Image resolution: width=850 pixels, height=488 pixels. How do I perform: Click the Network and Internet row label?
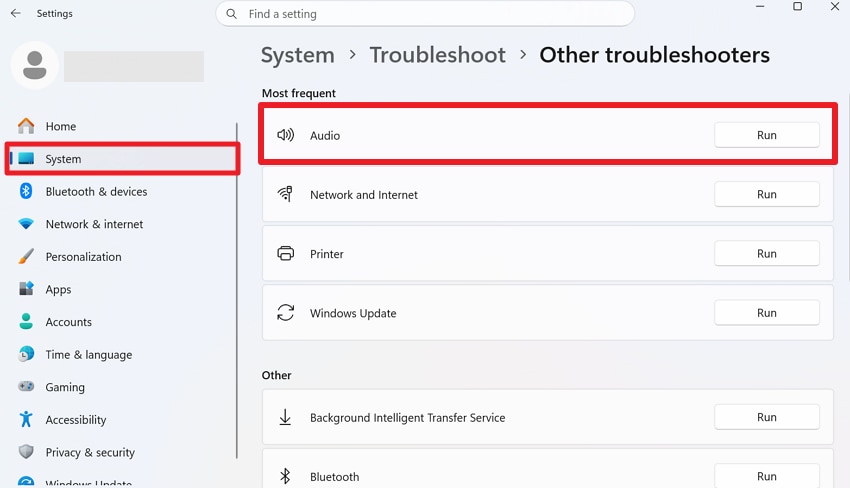[364, 195]
